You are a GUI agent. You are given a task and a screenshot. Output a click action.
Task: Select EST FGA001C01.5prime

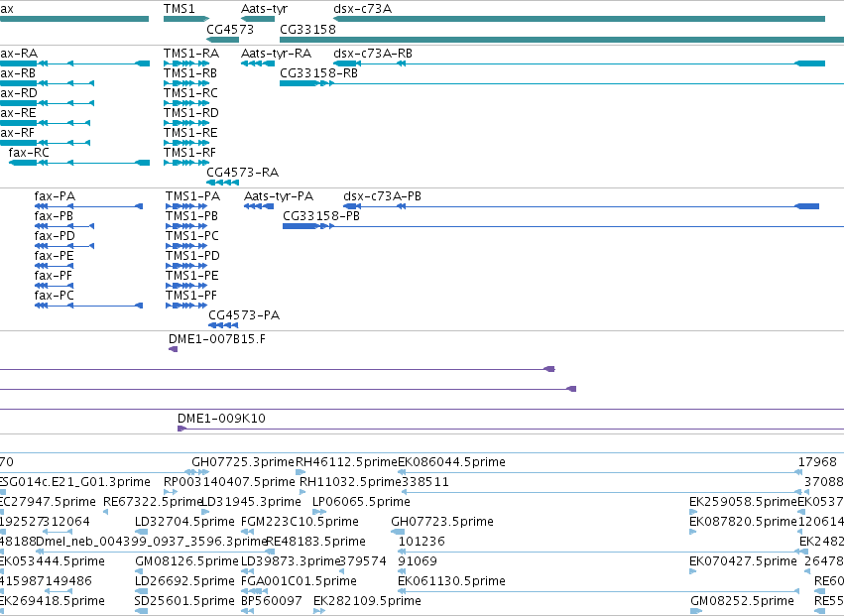(299, 582)
